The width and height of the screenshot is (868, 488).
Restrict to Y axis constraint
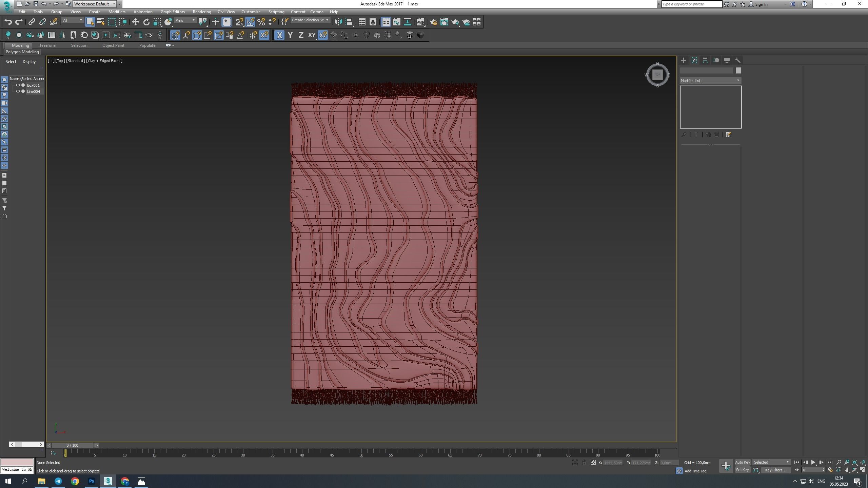[x=290, y=35]
